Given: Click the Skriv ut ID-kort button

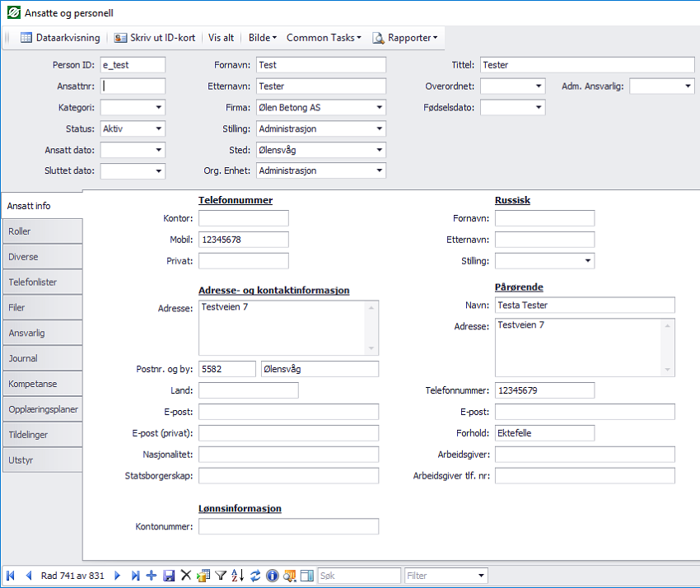Looking at the screenshot, I should click(155, 37).
